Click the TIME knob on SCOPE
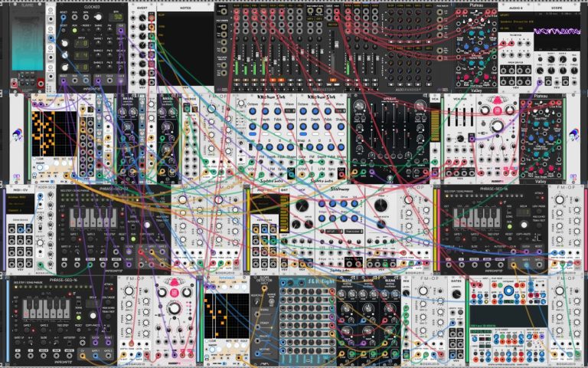Viewport: 588px width, 368px height. click(540, 71)
